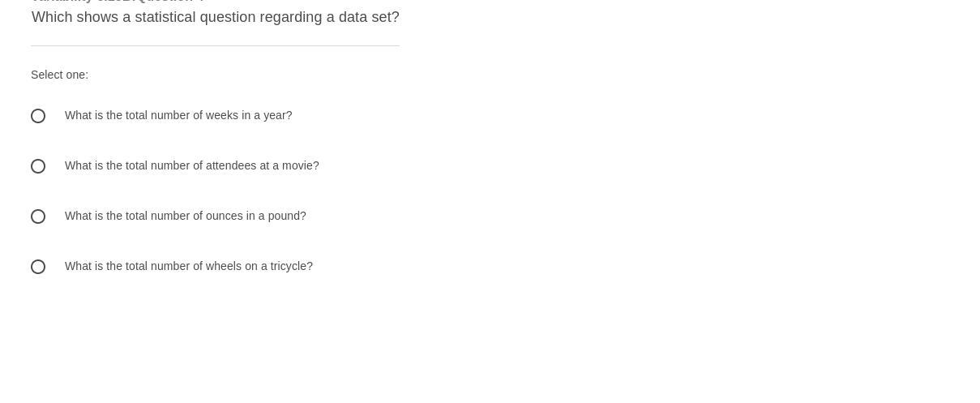The width and height of the screenshot is (980, 403).
Task: Click the answer text about attendees at a movie
Action: (x=191, y=166)
